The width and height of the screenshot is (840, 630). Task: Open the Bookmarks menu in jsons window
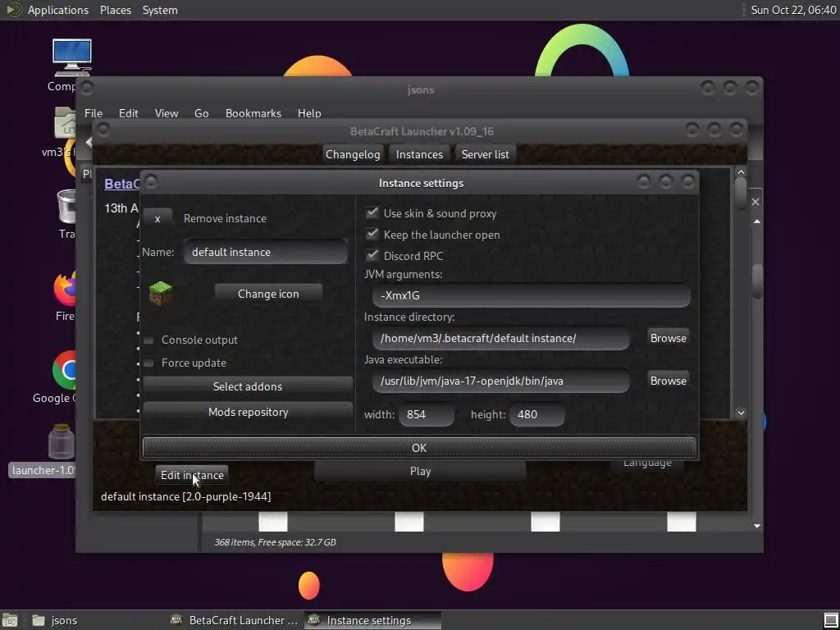(x=253, y=113)
